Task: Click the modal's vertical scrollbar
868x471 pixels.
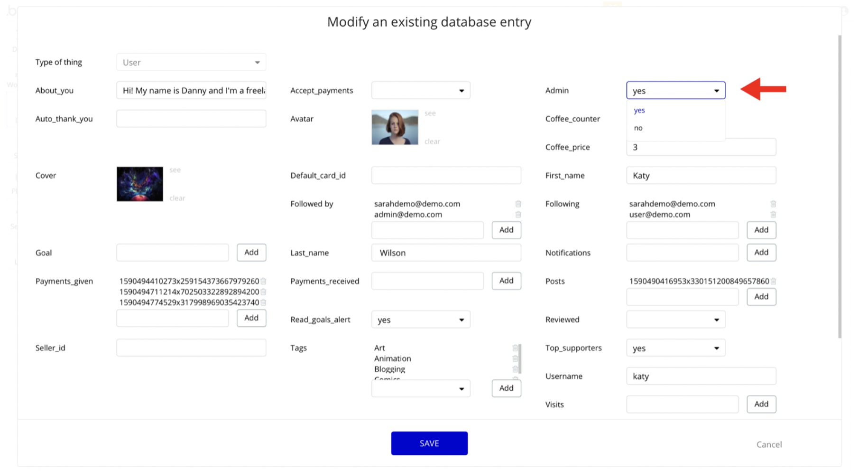Action: [x=840, y=186]
